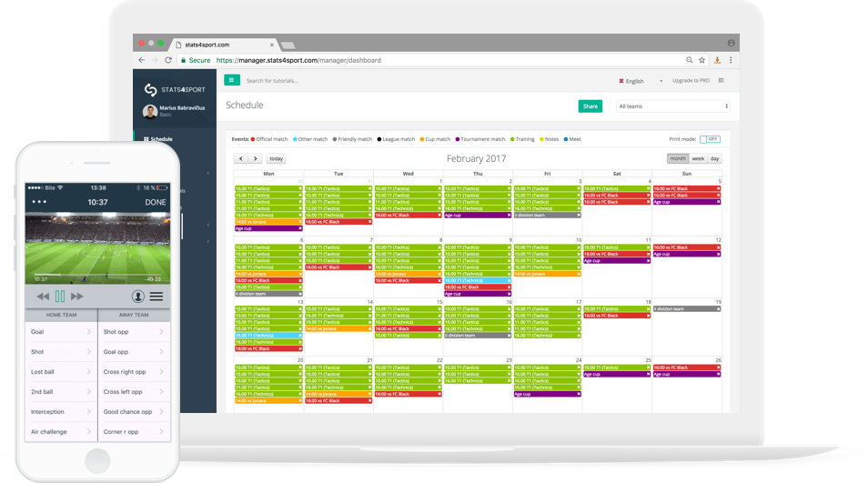Expand Shot opp row on phone
868x483 pixels.
coord(134,332)
